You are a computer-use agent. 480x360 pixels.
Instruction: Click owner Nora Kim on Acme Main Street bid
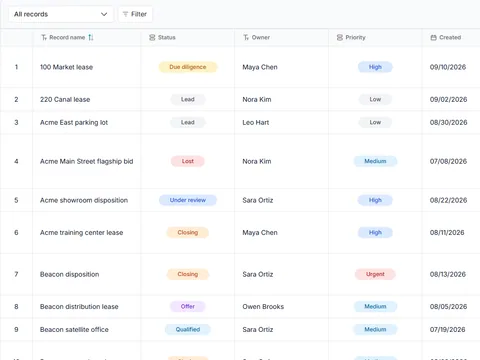coord(257,162)
